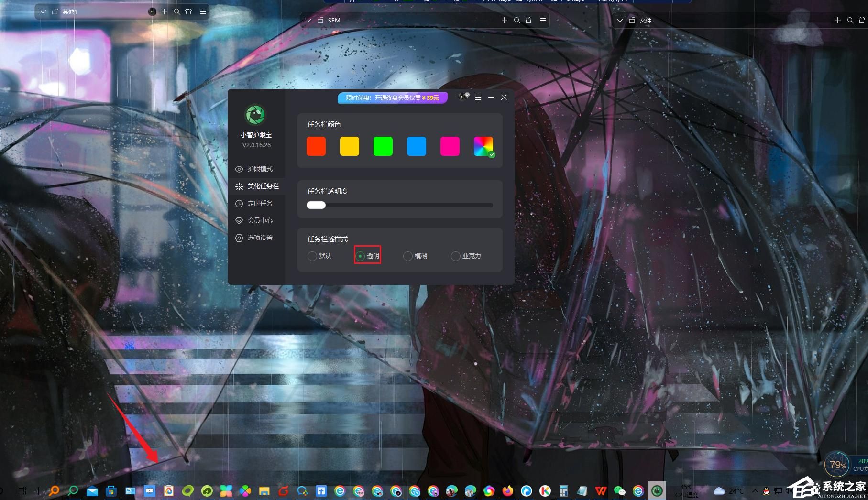
Task: Search within the 其他1 panel
Action: coord(177,11)
